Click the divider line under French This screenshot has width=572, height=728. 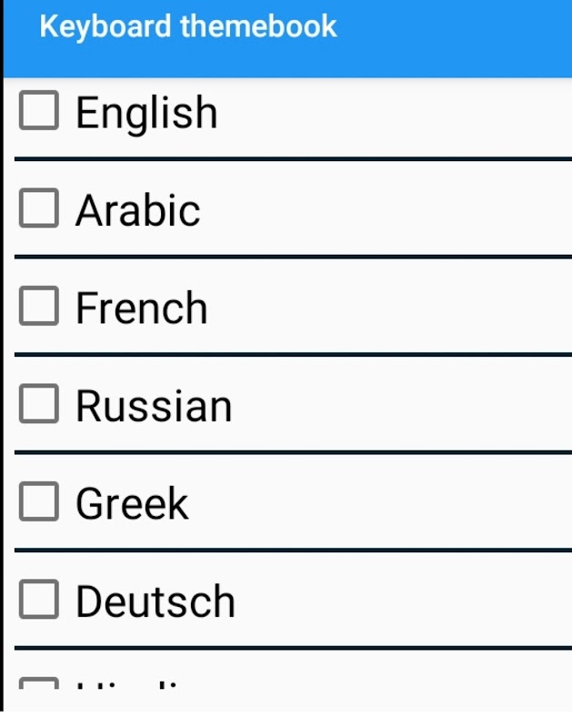(291, 354)
